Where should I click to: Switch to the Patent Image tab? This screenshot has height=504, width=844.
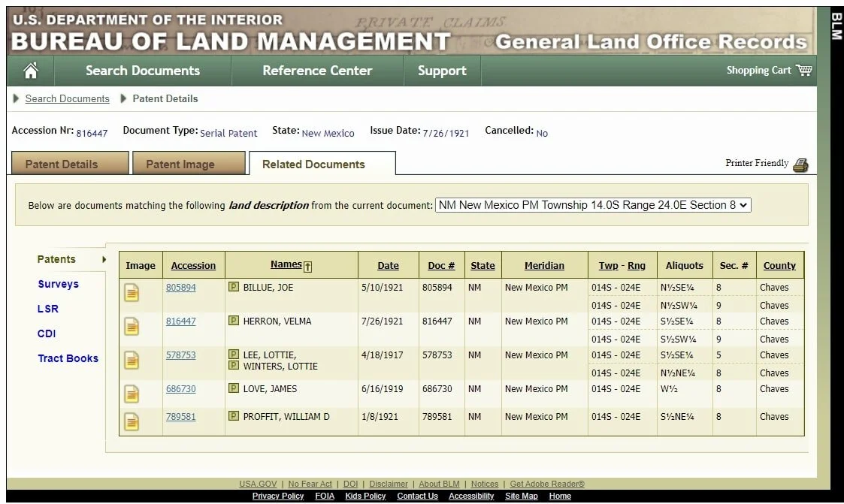click(x=189, y=163)
